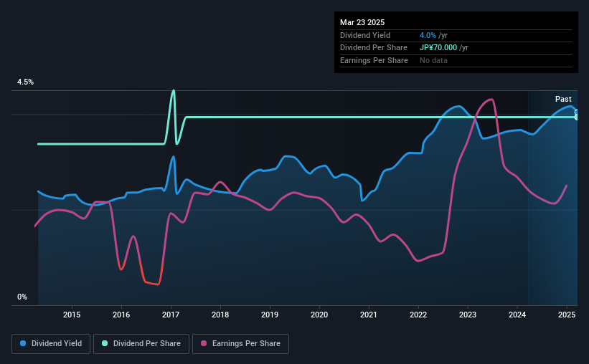Image resolution: width=589 pixels, height=364 pixels.
Task: Select the 2016 x-axis label
Action: point(121,315)
